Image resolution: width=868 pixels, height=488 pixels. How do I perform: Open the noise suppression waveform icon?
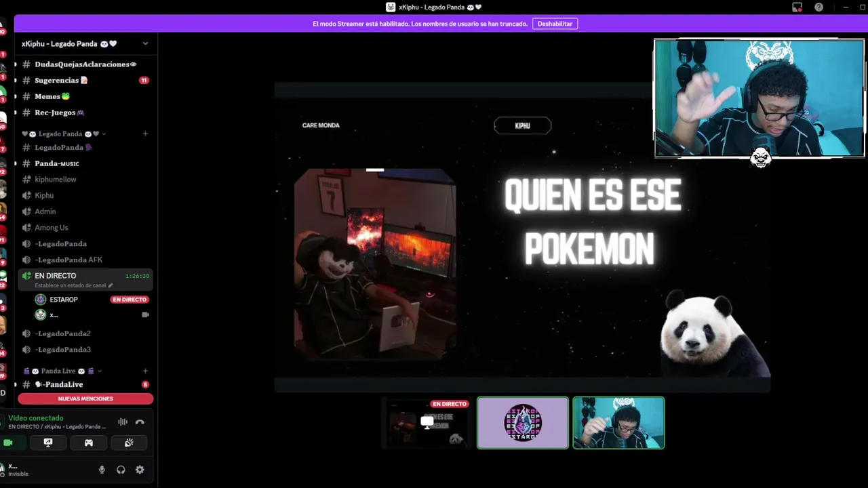(123, 422)
